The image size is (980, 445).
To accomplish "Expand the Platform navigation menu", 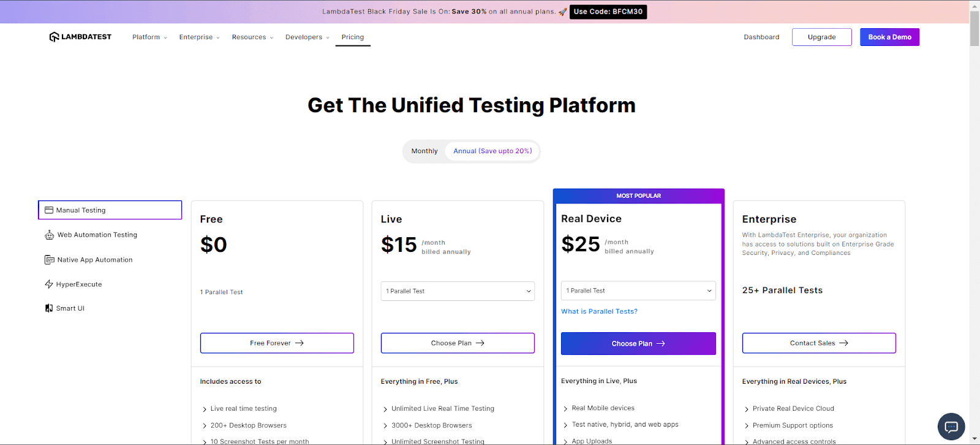I will (149, 37).
